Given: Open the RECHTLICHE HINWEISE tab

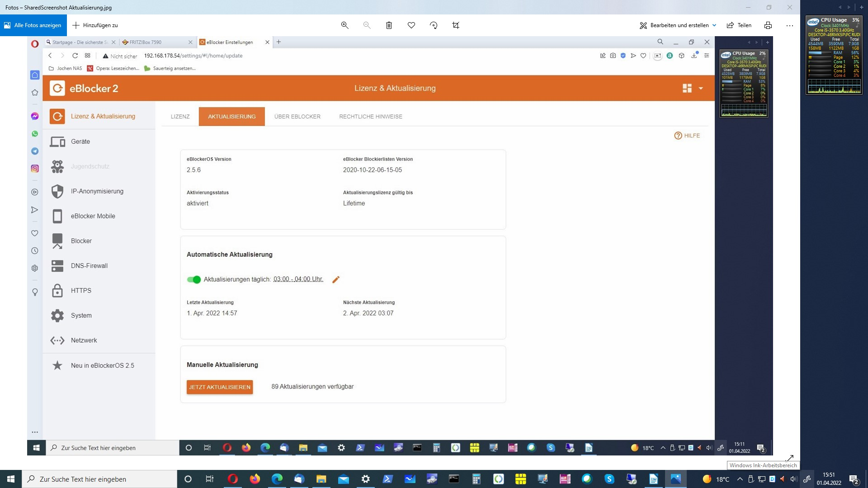Looking at the screenshot, I should point(371,117).
